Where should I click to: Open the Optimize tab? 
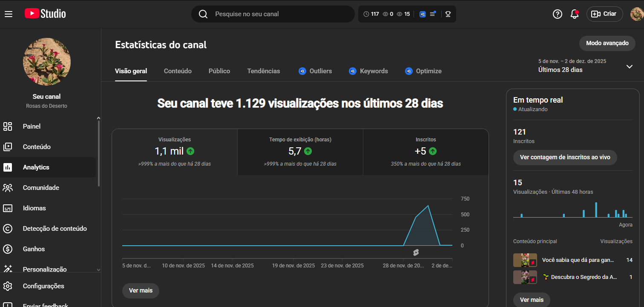(423, 71)
